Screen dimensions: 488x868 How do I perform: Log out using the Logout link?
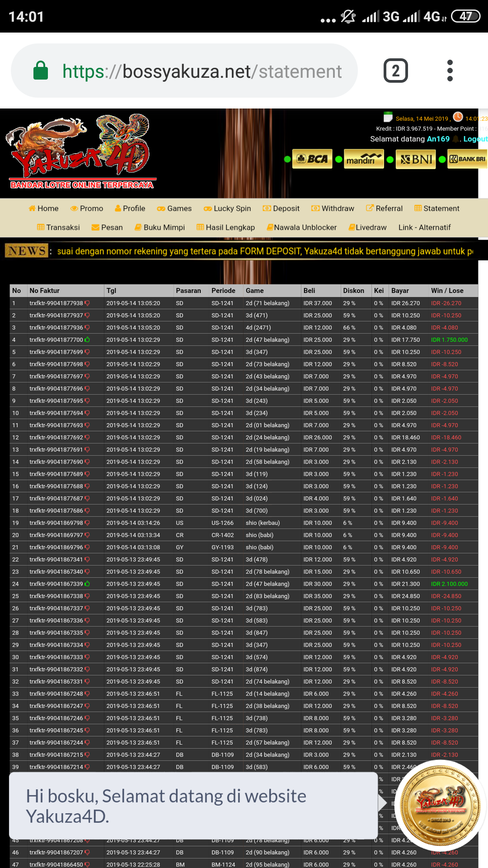coord(475,139)
